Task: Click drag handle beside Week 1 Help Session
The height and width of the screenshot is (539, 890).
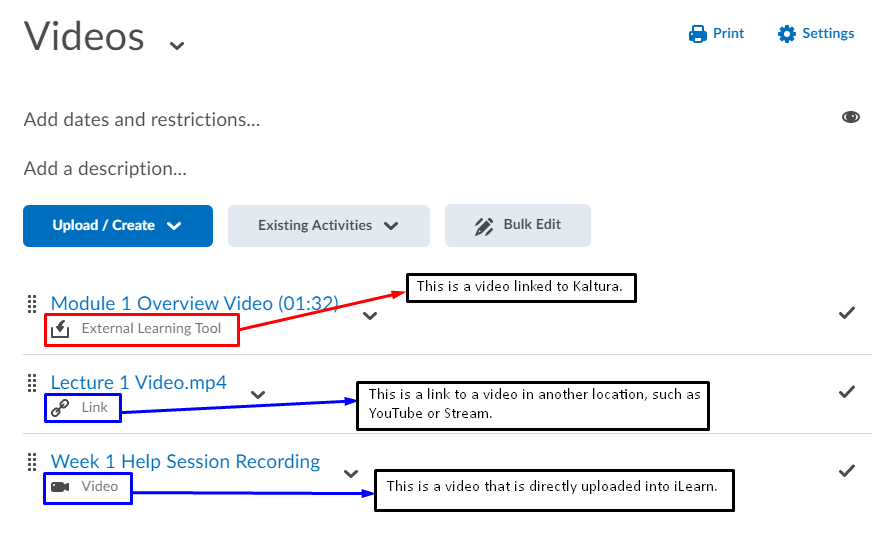Action: [31, 461]
